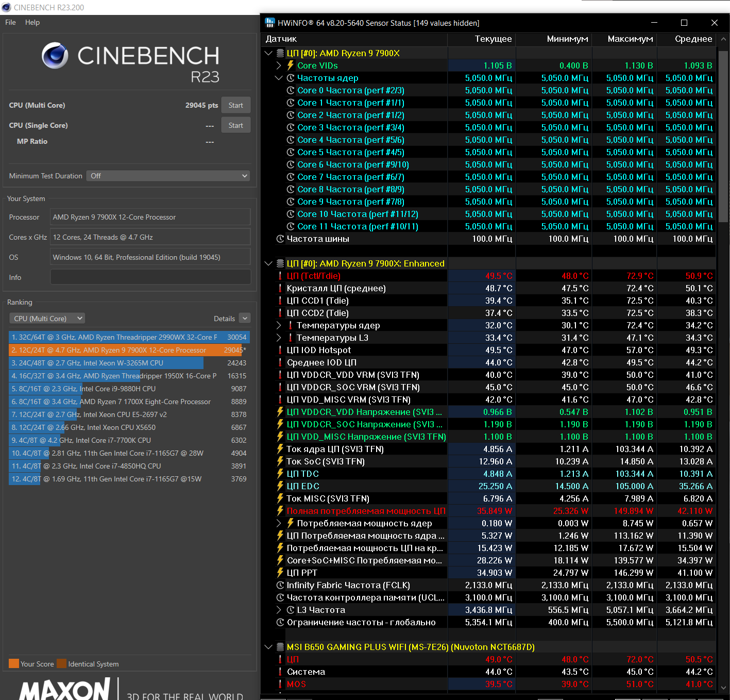Click the clock icon of Core 0 Частота
This screenshot has width=730, height=700.
[x=291, y=90]
